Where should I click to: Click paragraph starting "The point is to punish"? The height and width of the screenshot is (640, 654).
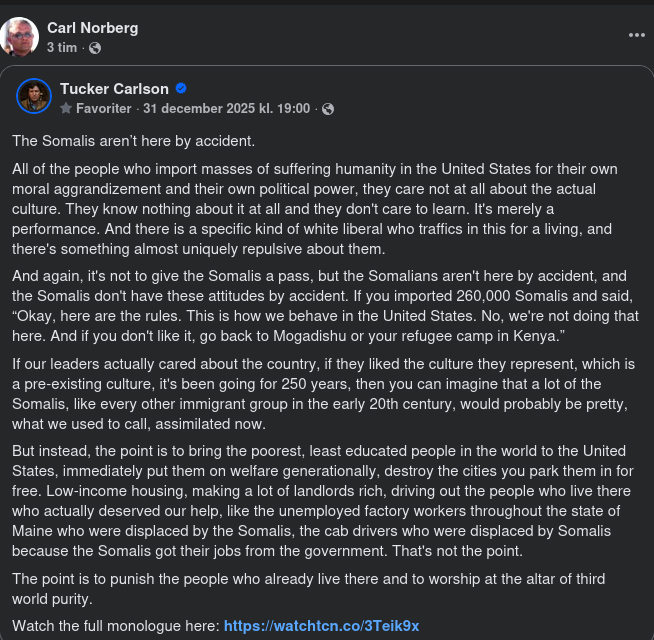coord(308,588)
